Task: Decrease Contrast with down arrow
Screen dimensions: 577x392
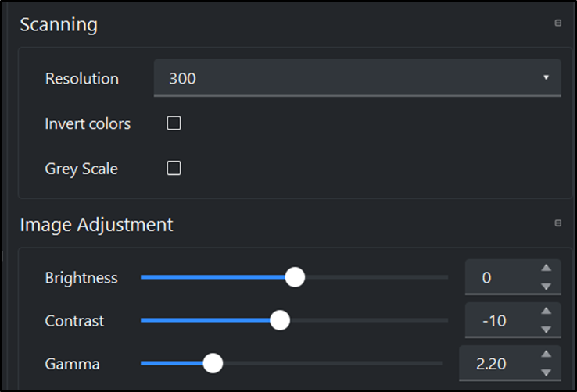Action: tap(546, 330)
